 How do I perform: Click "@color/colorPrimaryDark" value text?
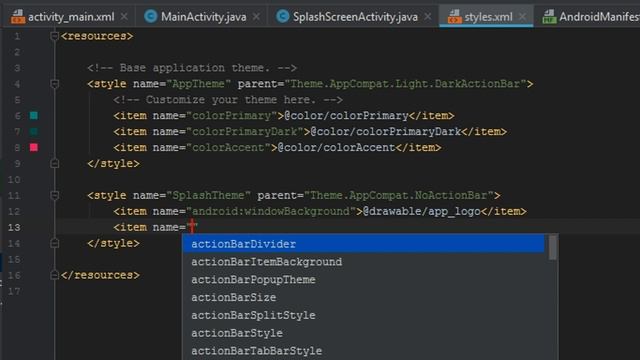click(386, 131)
